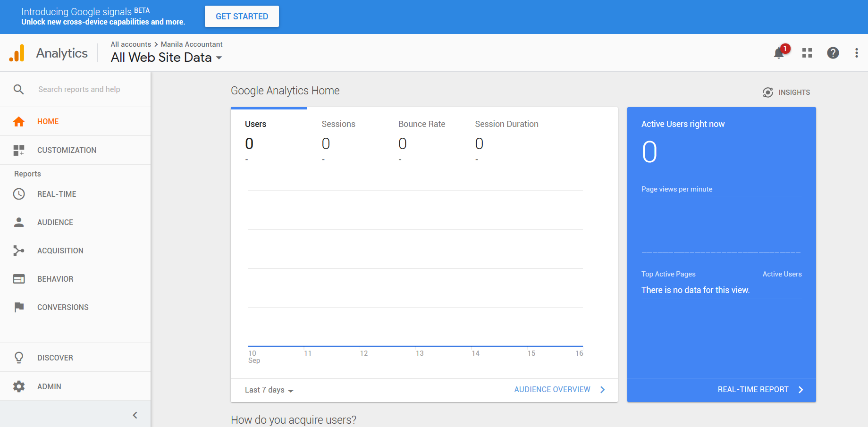Open the Last 7 days date range dropdown

click(x=268, y=390)
